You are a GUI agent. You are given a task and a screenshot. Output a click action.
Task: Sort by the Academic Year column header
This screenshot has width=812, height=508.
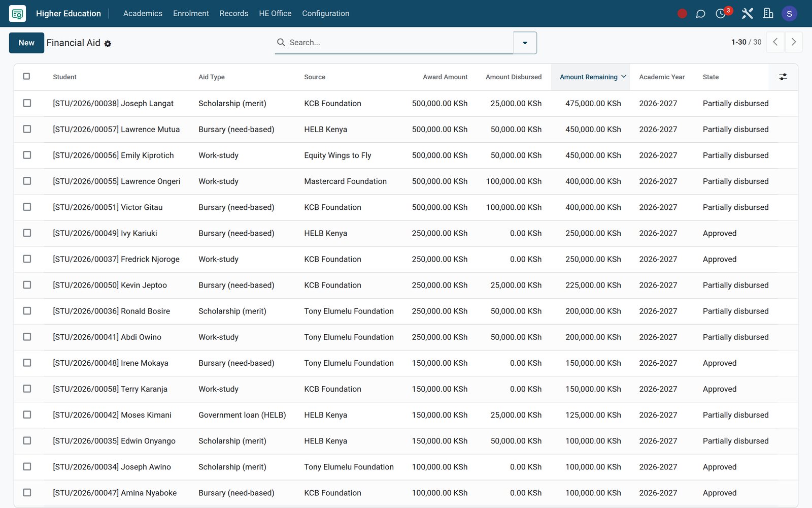click(x=662, y=77)
